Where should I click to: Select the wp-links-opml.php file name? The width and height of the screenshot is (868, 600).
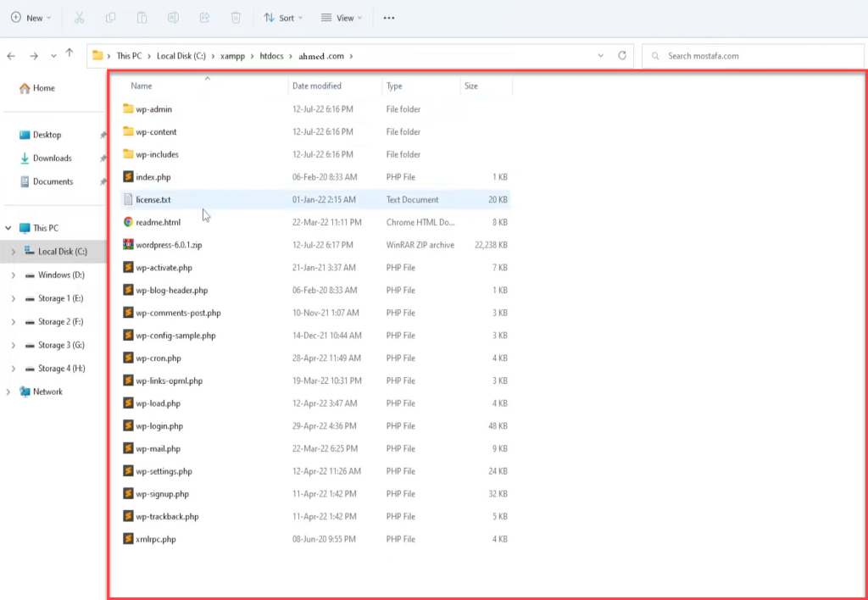coord(170,381)
